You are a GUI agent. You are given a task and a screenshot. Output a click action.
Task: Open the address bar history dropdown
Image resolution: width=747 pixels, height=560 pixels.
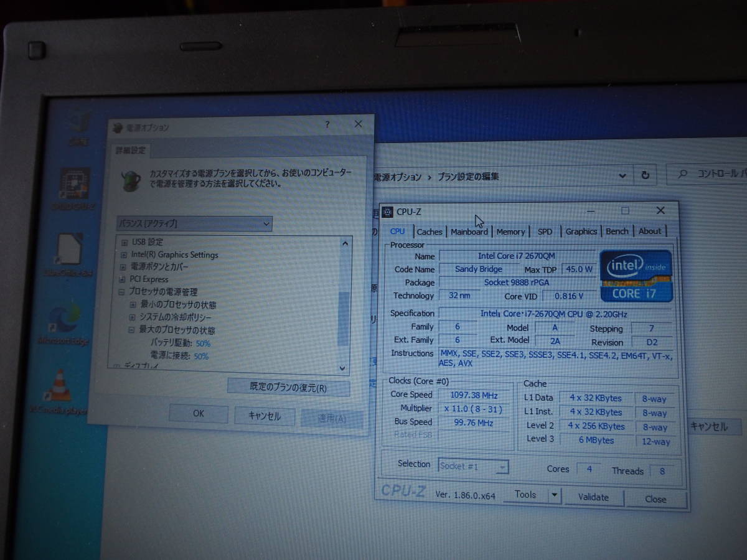click(622, 176)
